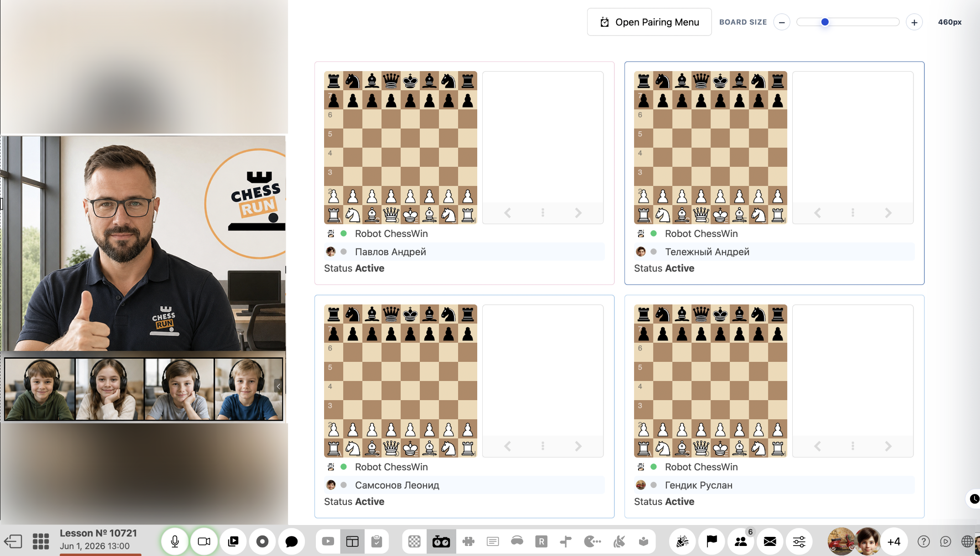Go to previous move on Гендик Руслан board
980x556 pixels.
click(818, 446)
